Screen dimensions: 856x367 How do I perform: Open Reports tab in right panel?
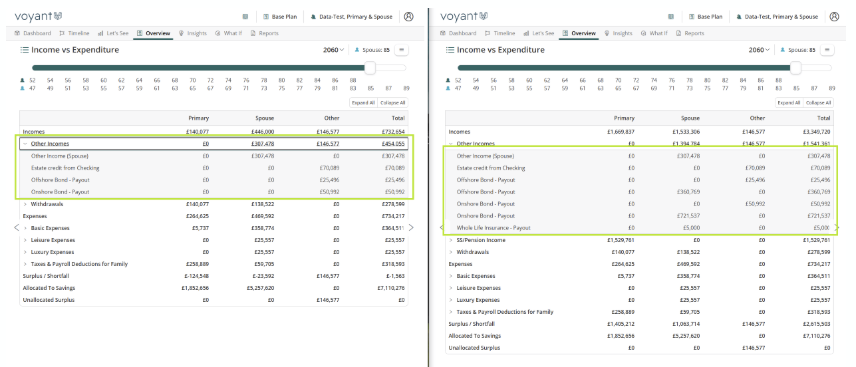(x=690, y=33)
